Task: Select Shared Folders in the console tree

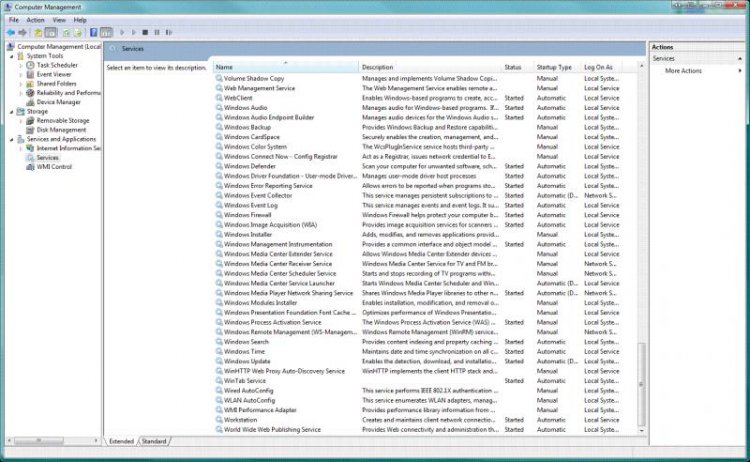Action: [56, 83]
